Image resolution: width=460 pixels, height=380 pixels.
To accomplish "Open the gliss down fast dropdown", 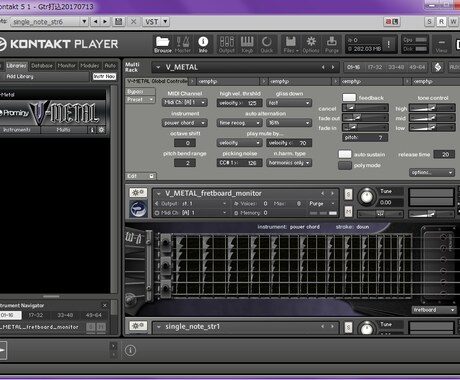I will tap(289, 103).
